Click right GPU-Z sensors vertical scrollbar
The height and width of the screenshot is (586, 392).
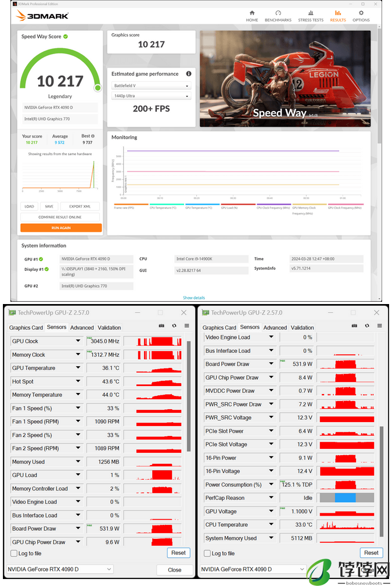382,481
